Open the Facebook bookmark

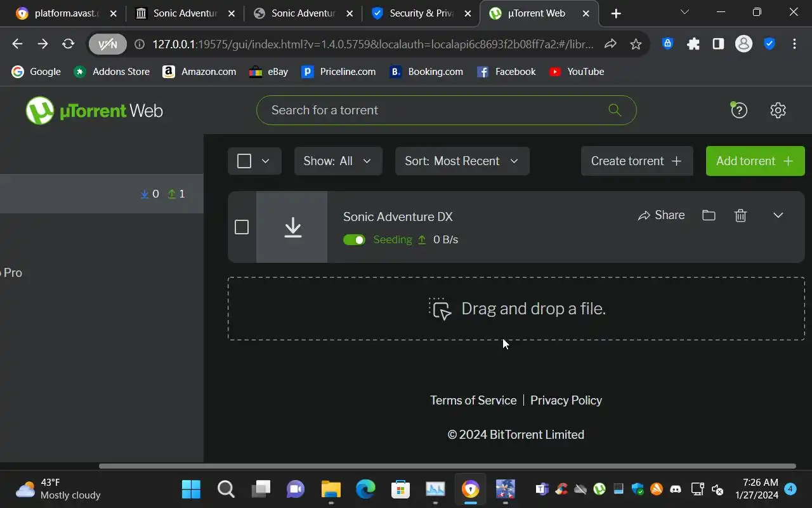506,72
